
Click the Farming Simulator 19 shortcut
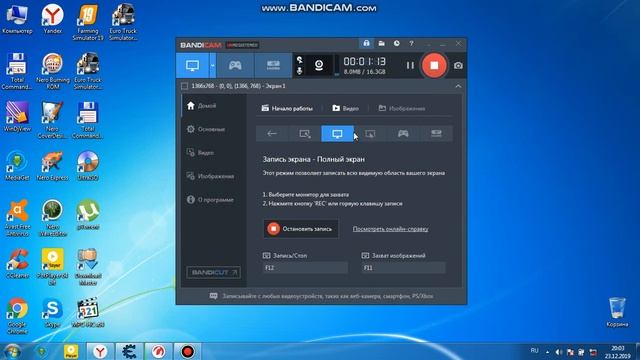pyautogui.click(x=88, y=22)
